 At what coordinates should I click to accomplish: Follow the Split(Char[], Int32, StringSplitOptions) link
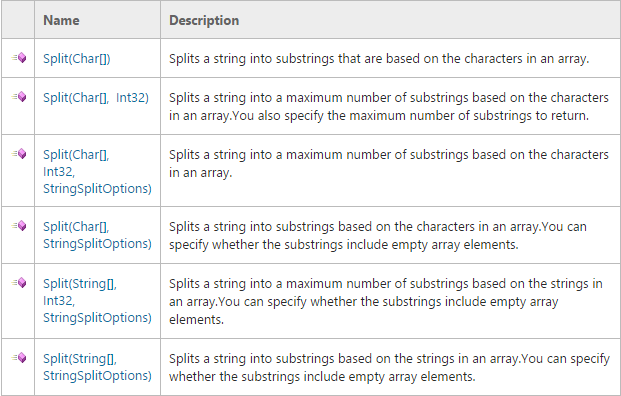pyautogui.click(x=97, y=171)
